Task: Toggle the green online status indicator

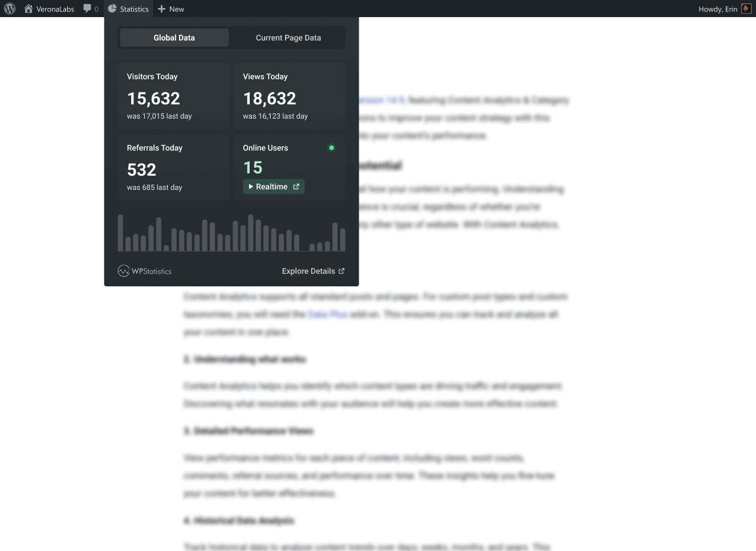Action: pyautogui.click(x=332, y=148)
